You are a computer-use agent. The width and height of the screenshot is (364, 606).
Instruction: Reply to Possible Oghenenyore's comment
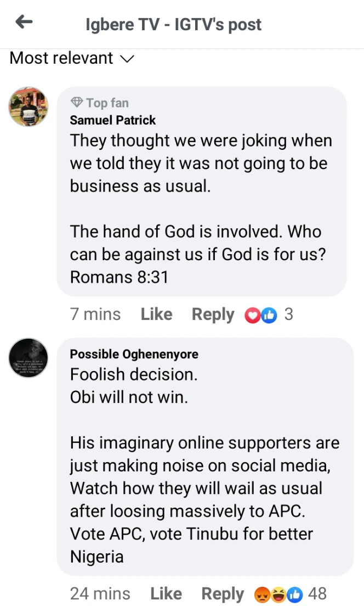pyautogui.click(x=223, y=593)
